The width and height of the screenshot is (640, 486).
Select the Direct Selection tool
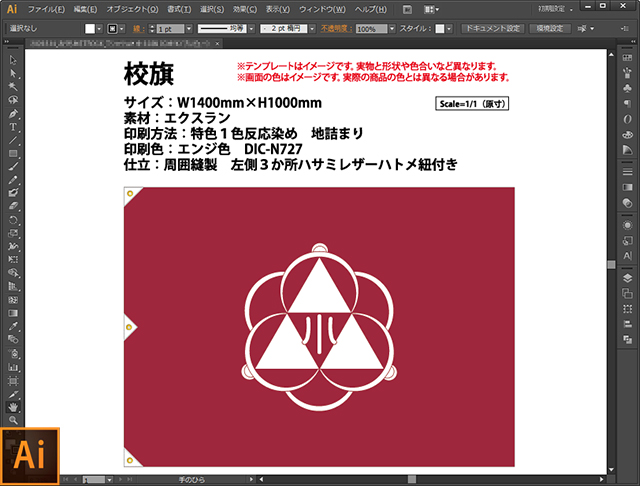coord(13,74)
